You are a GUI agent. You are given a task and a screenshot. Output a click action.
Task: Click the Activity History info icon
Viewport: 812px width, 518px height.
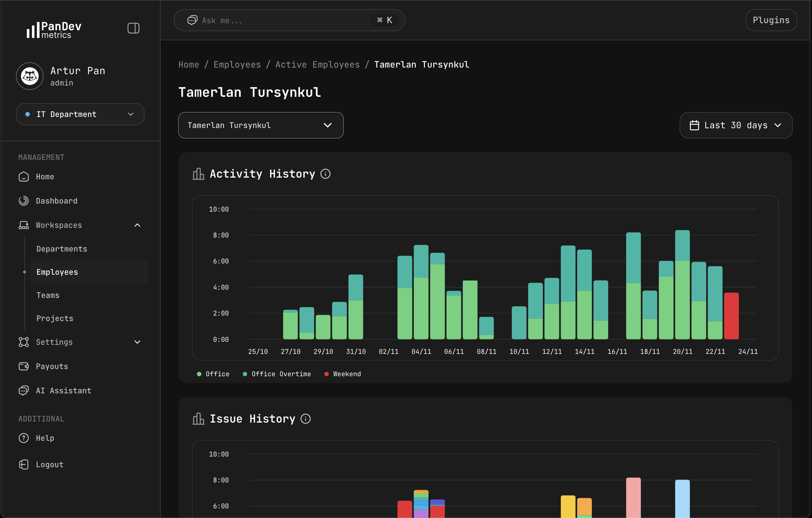pyautogui.click(x=326, y=174)
